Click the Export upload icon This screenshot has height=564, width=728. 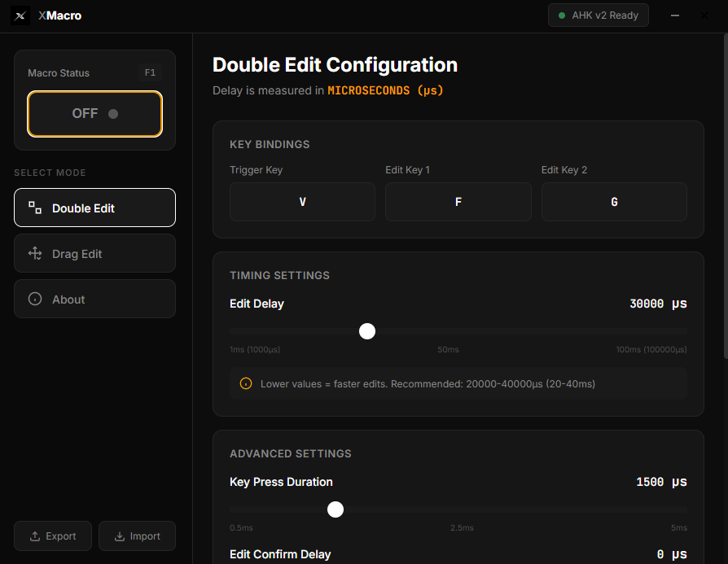pyautogui.click(x=35, y=536)
